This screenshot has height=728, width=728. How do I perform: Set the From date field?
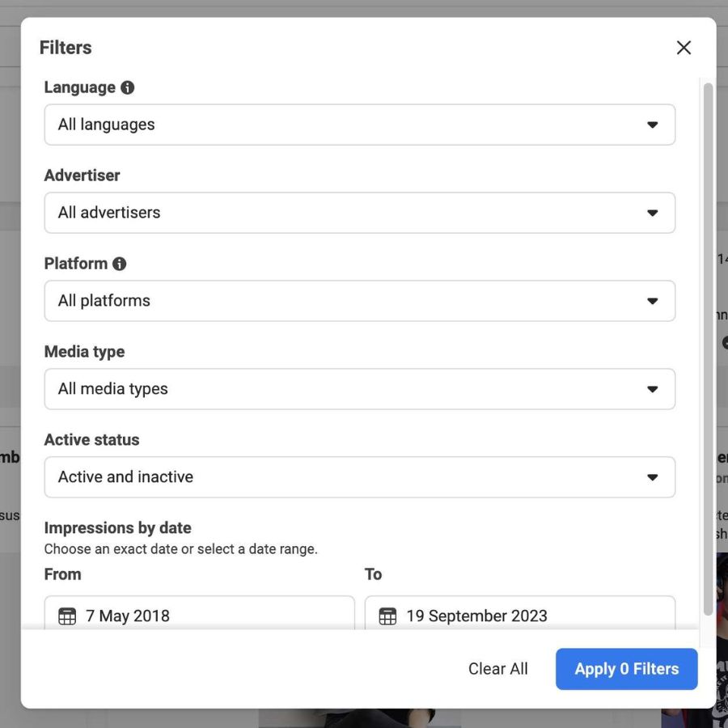tap(200, 613)
